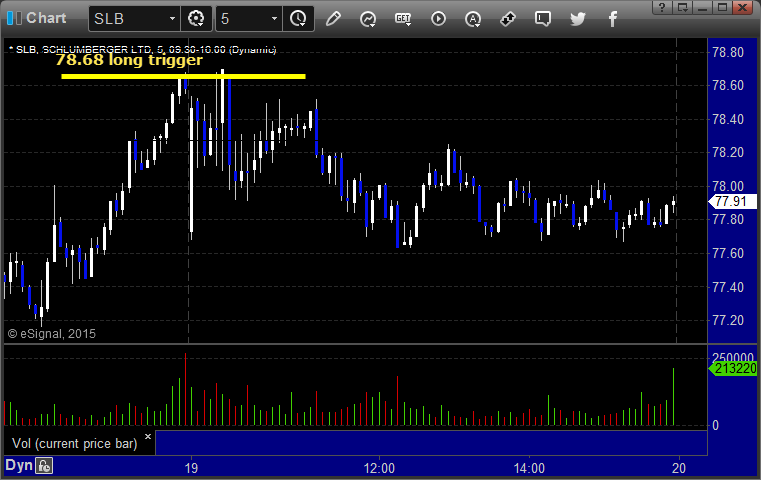
Task: Open the SLB symbol dropdown
Action: [x=172, y=19]
